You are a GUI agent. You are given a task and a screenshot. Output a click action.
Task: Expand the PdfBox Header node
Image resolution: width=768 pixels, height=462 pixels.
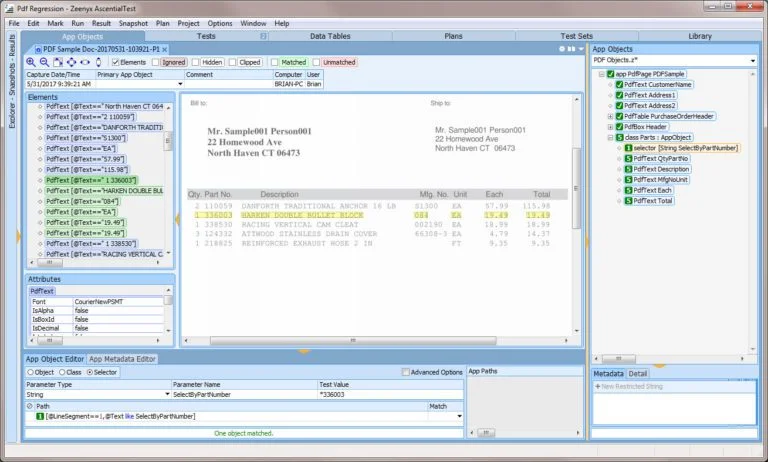(610, 127)
